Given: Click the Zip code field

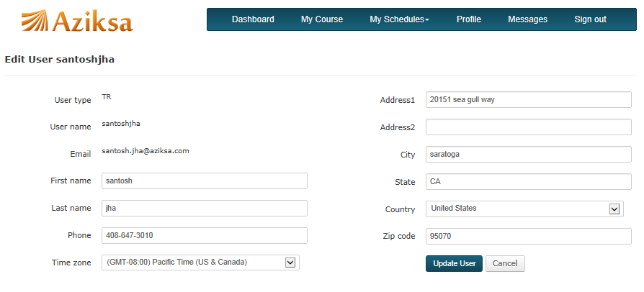Looking at the screenshot, I should coord(529,236).
